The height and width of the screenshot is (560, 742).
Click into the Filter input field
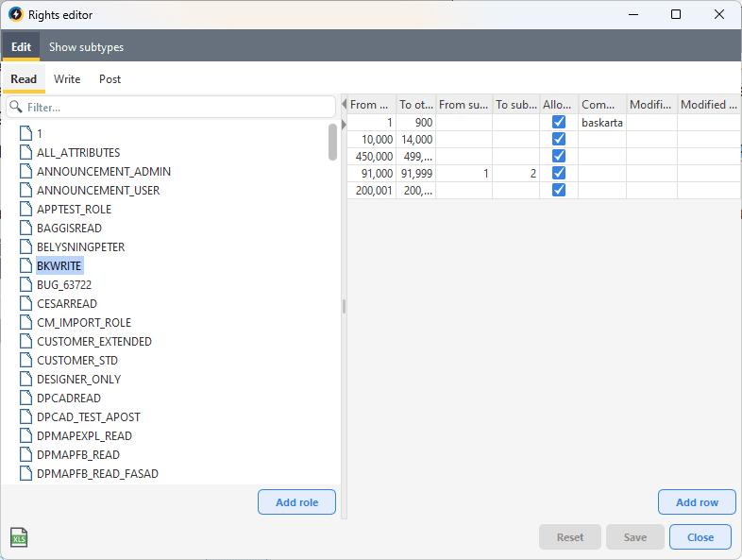(x=175, y=108)
